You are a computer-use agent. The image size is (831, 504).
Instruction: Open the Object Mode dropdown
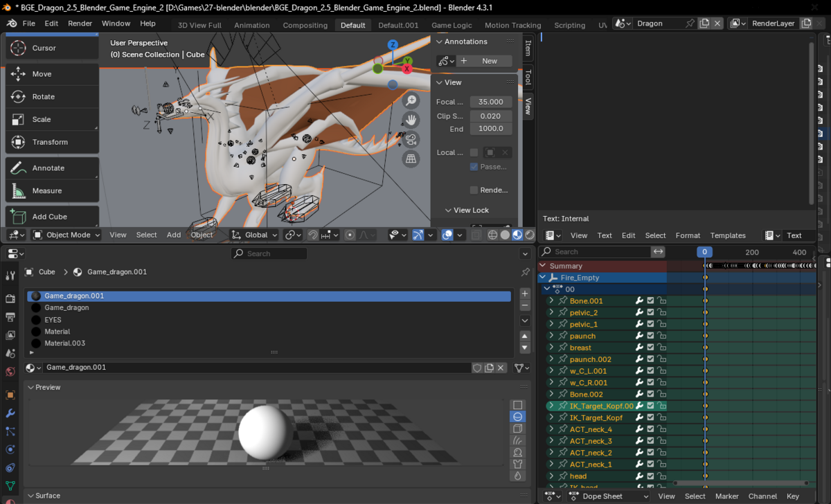66,235
